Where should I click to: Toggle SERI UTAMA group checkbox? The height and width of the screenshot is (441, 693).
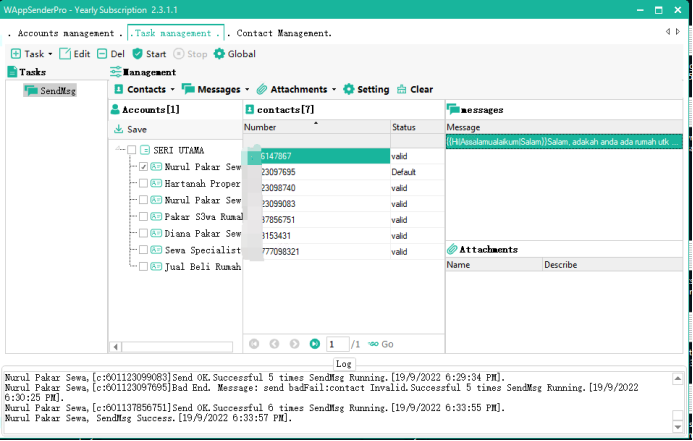132,150
